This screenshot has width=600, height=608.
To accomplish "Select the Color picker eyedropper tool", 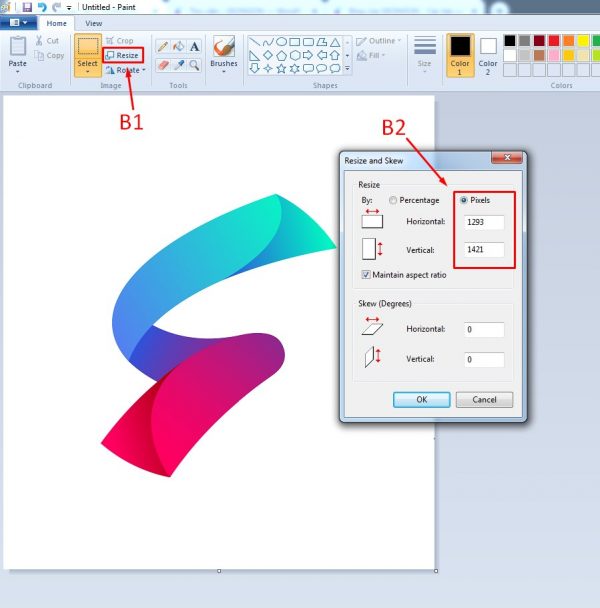I will (x=178, y=65).
